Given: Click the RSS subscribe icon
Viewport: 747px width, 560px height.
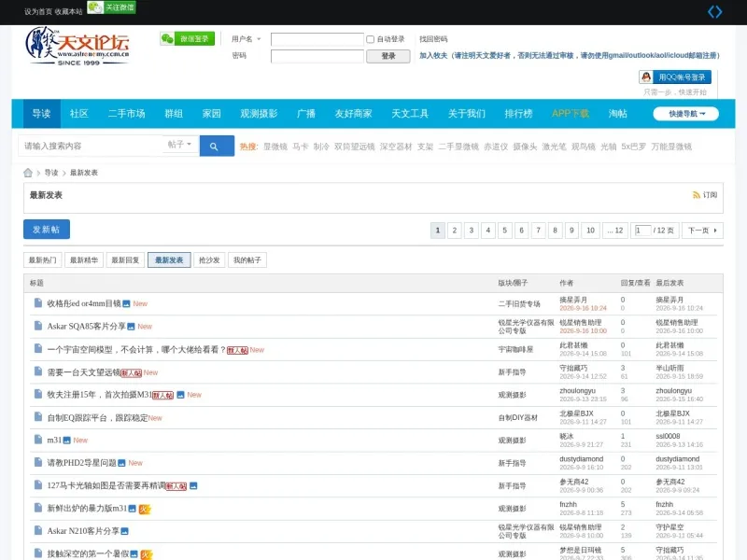Looking at the screenshot, I should (696, 195).
